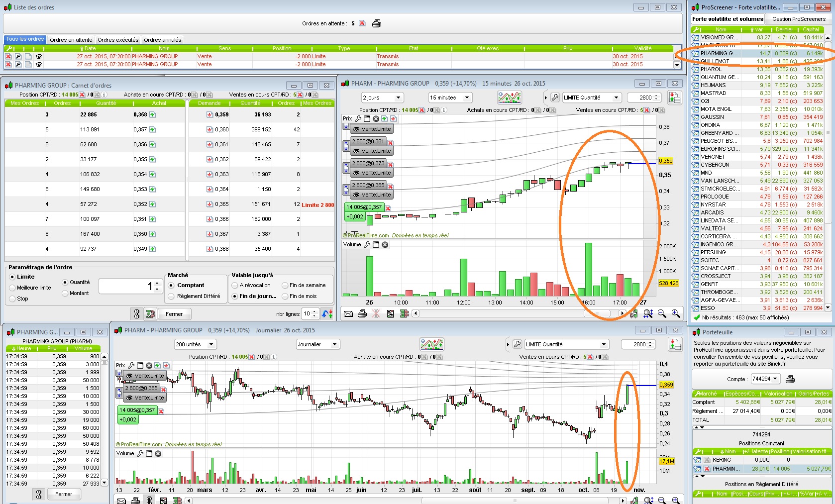This screenshot has height=504, width=835.
Task: Switch to the Ordres en attente tab
Action: [x=71, y=40]
